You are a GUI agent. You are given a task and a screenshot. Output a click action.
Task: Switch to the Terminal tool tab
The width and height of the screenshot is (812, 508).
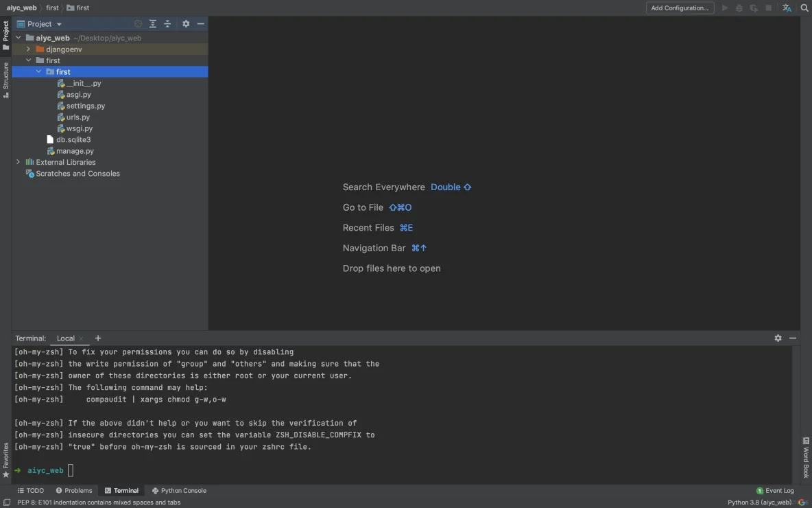pos(121,490)
